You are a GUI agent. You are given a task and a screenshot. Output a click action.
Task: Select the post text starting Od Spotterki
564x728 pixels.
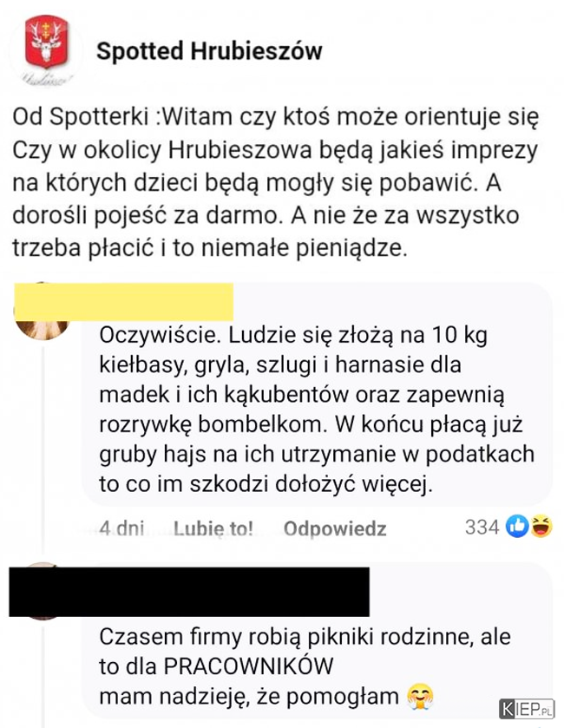(x=275, y=182)
